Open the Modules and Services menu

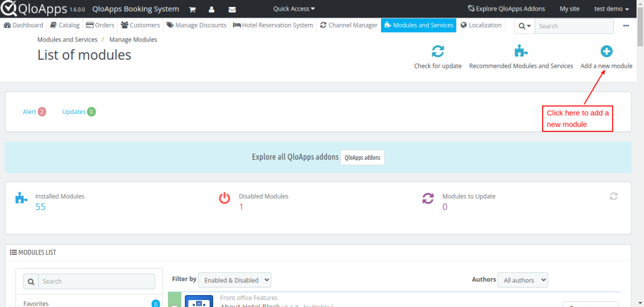click(418, 25)
